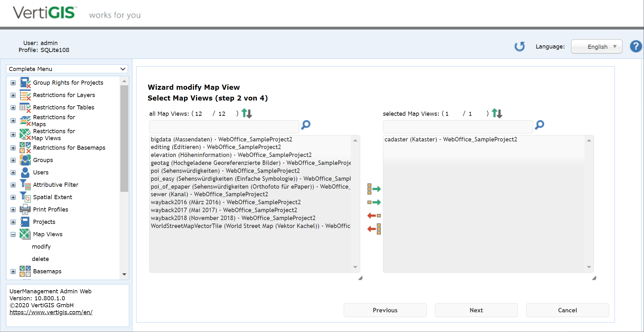The image size is (644, 332).
Task: Click the move-selected-right green arrow
Action: [x=374, y=202]
